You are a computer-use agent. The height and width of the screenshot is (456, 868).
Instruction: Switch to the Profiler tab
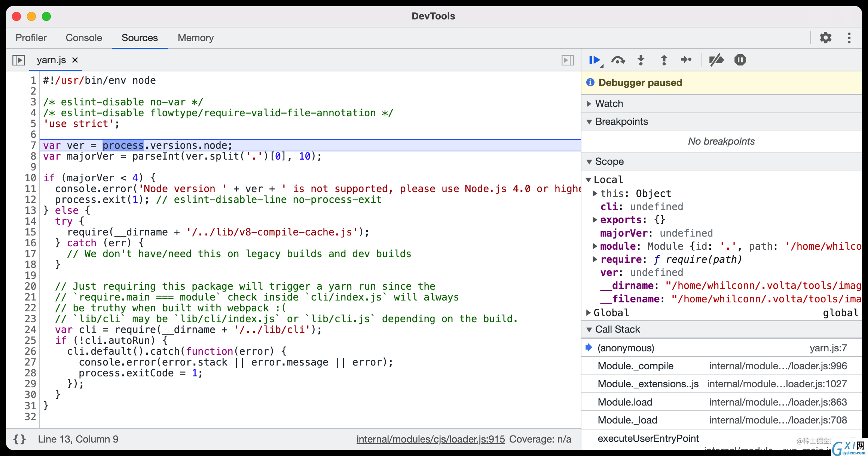[x=31, y=38]
